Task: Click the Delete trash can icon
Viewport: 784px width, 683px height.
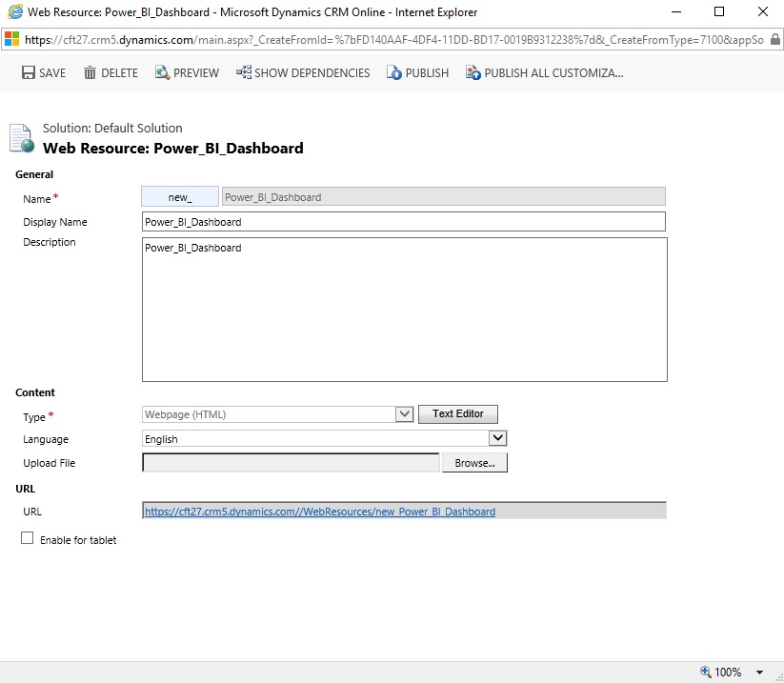Action: click(90, 73)
